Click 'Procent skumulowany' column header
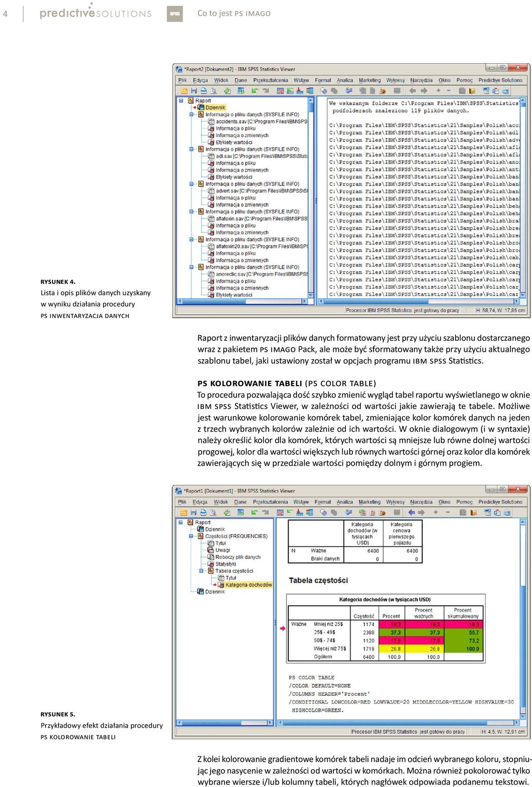532x787 pixels. (463, 613)
